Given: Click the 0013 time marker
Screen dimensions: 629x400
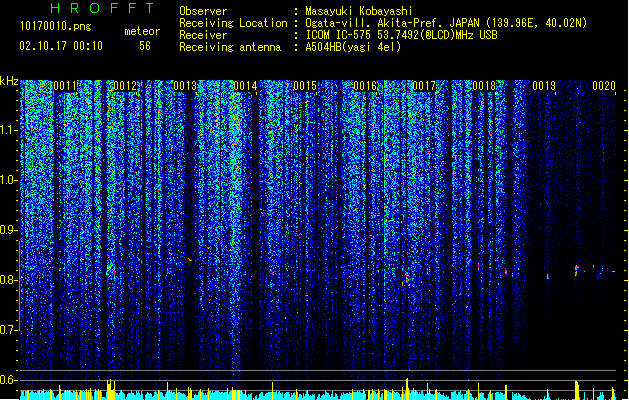Looking at the screenshot, I should click(x=185, y=86).
